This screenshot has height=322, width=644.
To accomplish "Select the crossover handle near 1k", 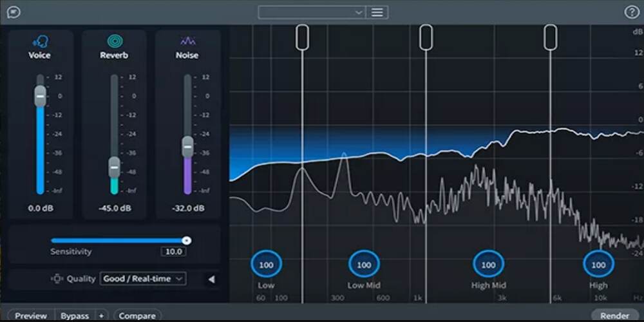I will [426, 37].
